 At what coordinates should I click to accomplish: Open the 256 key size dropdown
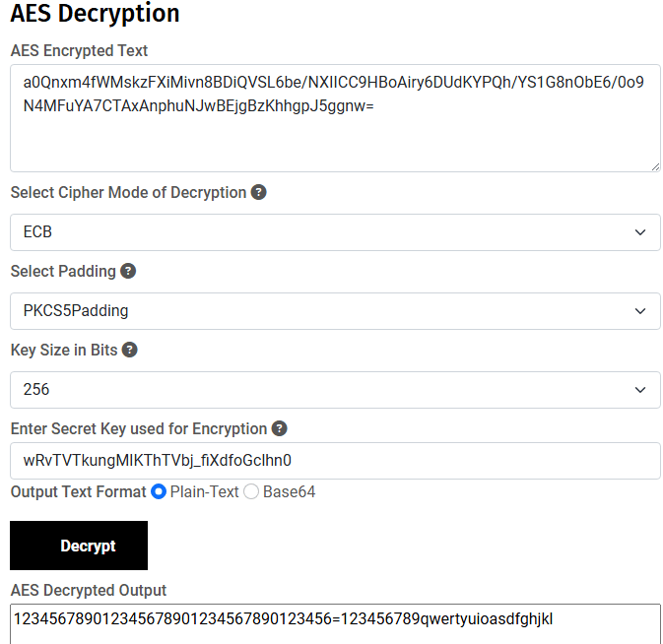(x=335, y=390)
